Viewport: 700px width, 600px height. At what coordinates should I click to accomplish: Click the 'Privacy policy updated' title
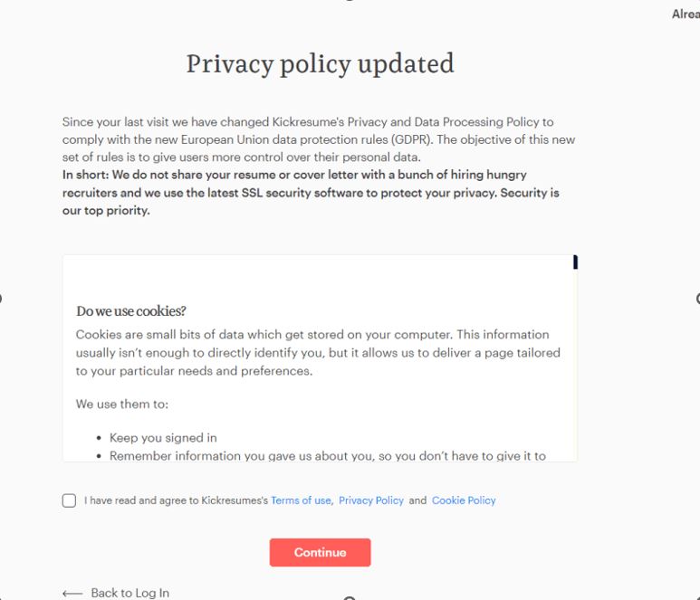tap(320, 63)
